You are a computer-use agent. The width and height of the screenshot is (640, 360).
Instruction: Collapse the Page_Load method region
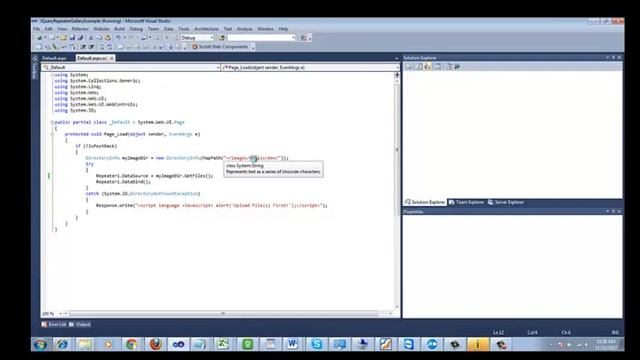[52, 134]
